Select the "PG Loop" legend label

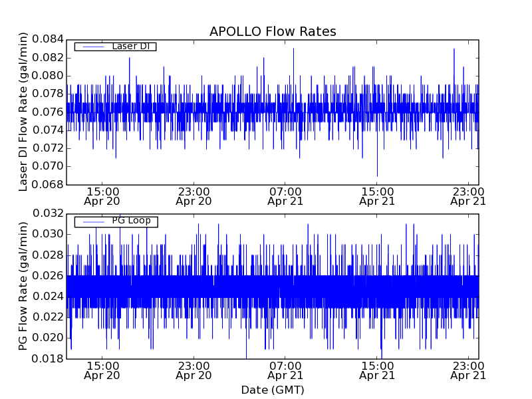[131, 221]
